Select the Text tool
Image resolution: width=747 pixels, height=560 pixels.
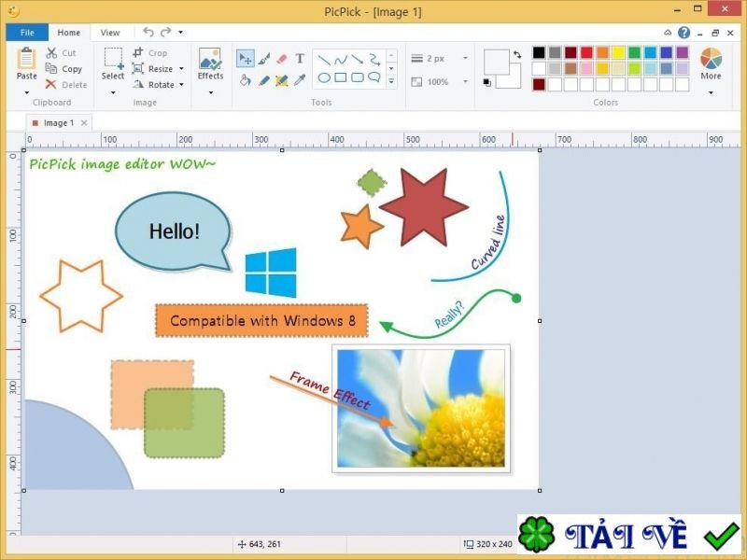pos(300,59)
